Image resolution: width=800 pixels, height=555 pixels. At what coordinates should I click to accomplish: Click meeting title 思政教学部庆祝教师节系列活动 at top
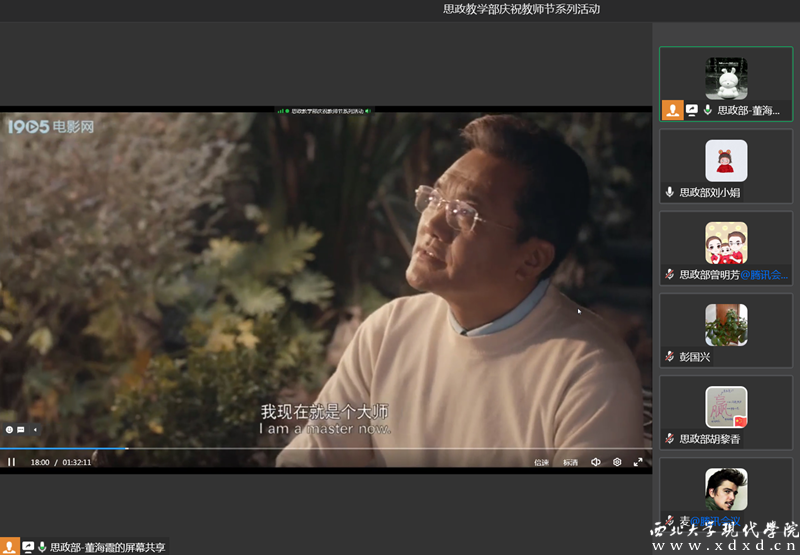tap(521, 9)
